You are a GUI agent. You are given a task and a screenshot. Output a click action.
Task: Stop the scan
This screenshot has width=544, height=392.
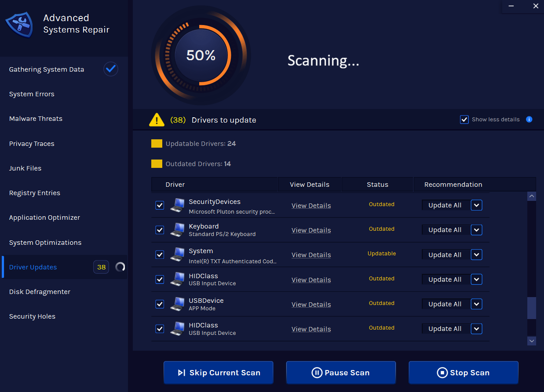[x=464, y=373]
